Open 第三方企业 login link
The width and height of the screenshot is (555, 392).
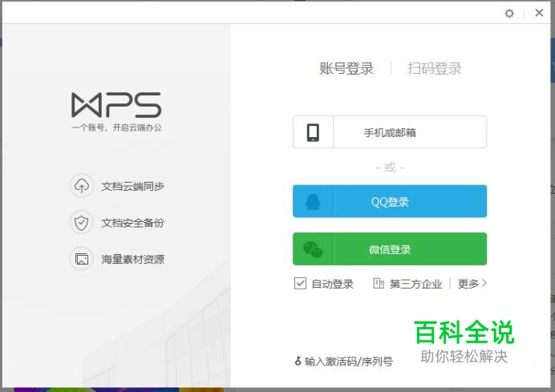click(x=415, y=284)
